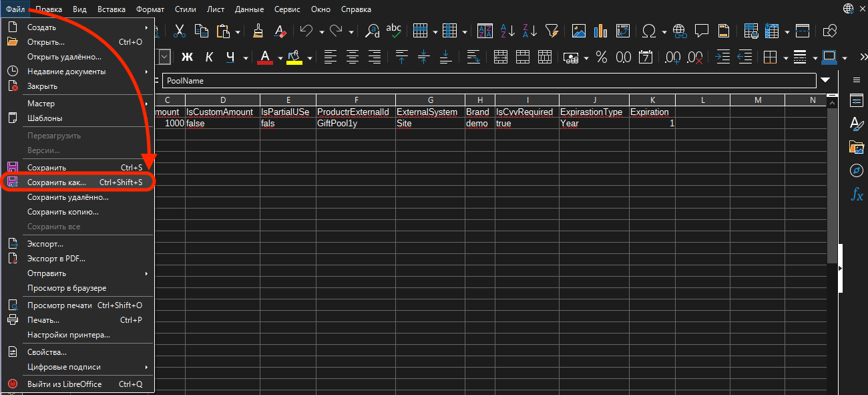
Task: Expand the formula bar dropdown arrow
Action: pos(826,80)
